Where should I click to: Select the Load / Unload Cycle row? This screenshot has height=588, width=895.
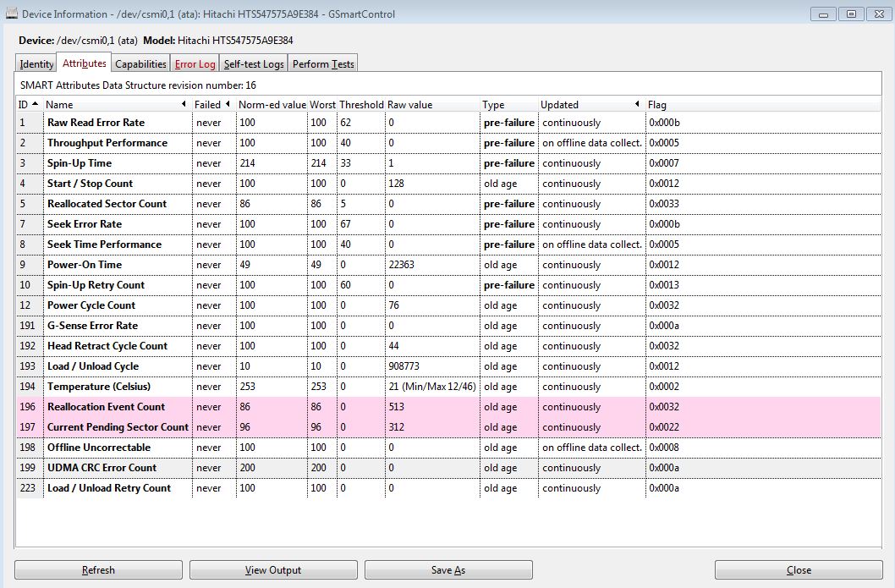[448, 366]
